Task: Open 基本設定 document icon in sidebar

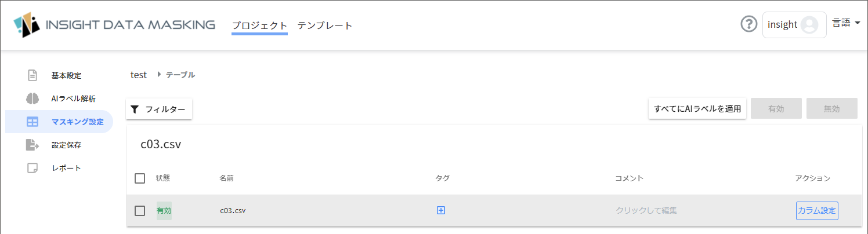Action: (32, 75)
